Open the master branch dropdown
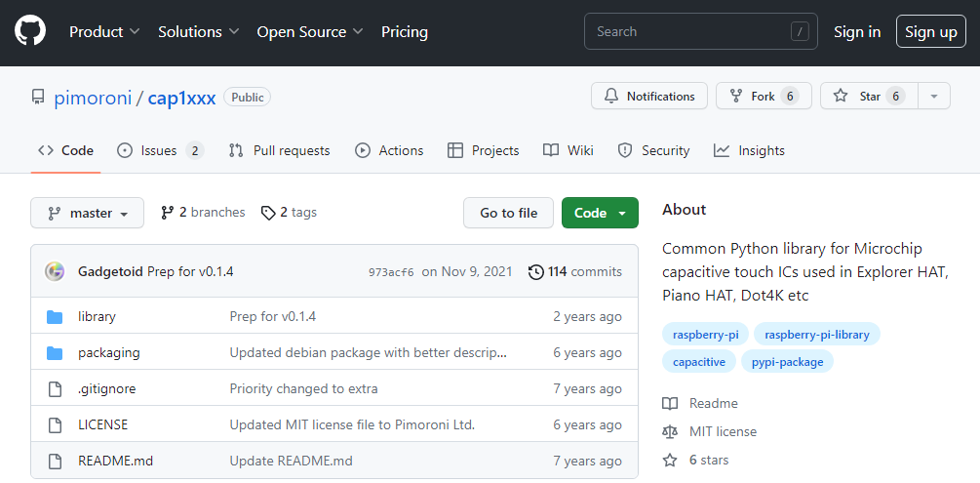Viewport: 980px width, 483px height. [87, 214]
